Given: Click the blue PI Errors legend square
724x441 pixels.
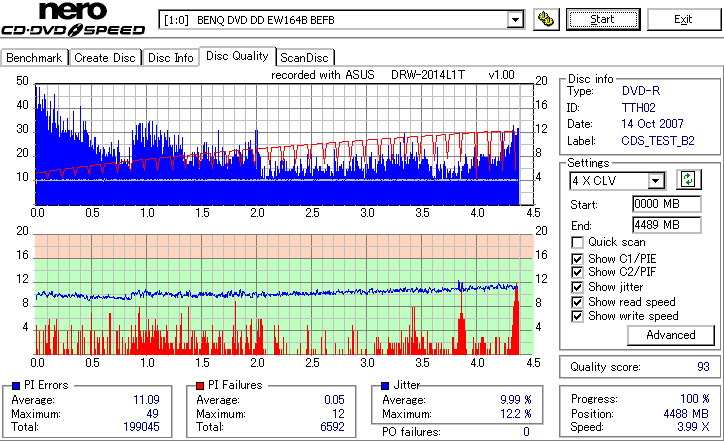Looking at the screenshot, I should [x=16, y=386].
